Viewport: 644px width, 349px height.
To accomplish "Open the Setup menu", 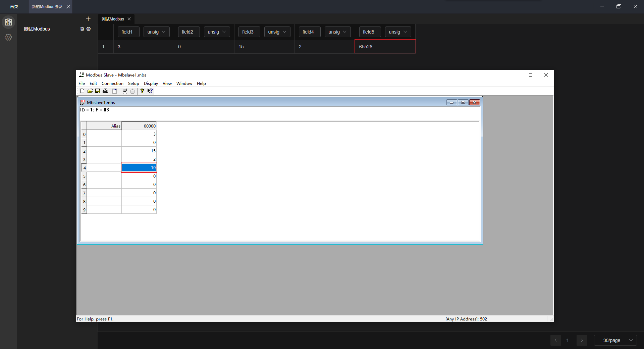I will point(133,83).
